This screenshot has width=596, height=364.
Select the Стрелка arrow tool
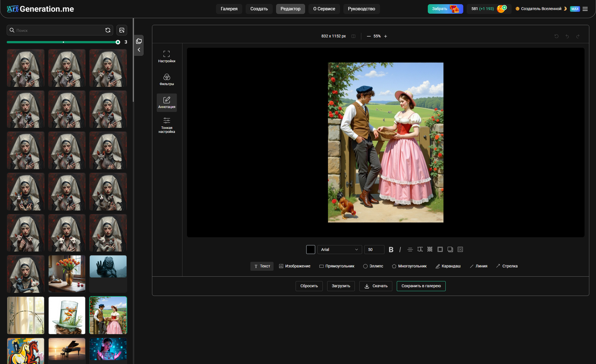[507, 266]
